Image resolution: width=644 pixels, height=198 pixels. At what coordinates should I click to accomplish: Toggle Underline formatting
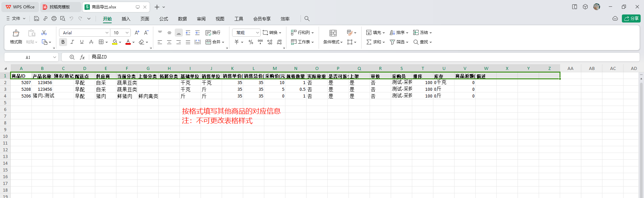[x=82, y=42]
